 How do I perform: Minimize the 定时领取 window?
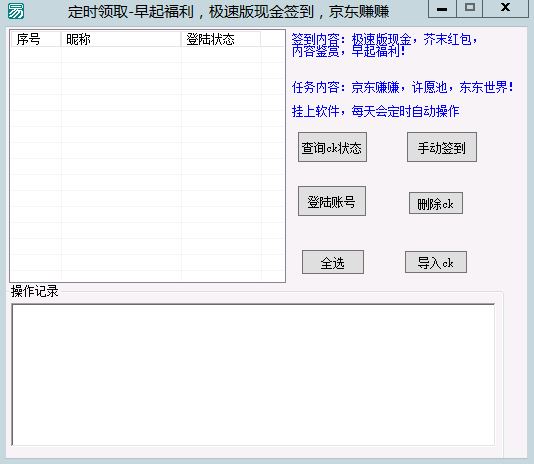tap(442, 8)
